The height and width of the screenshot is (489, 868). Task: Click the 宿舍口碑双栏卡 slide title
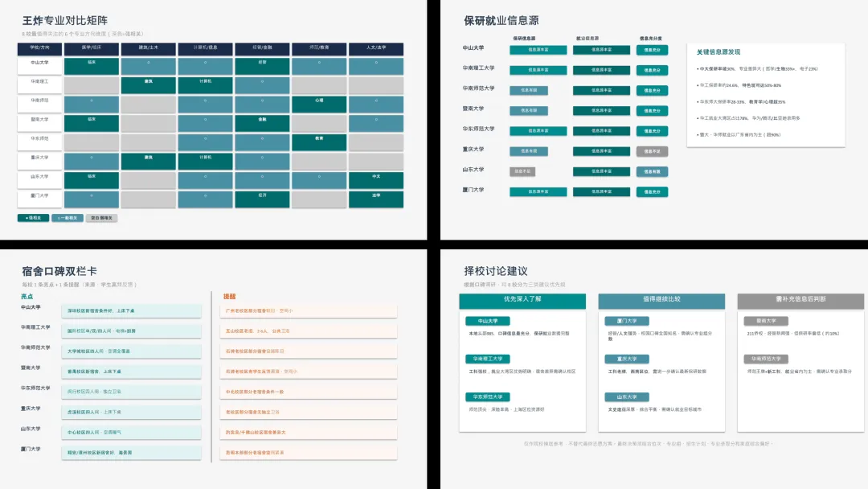point(59,271)
